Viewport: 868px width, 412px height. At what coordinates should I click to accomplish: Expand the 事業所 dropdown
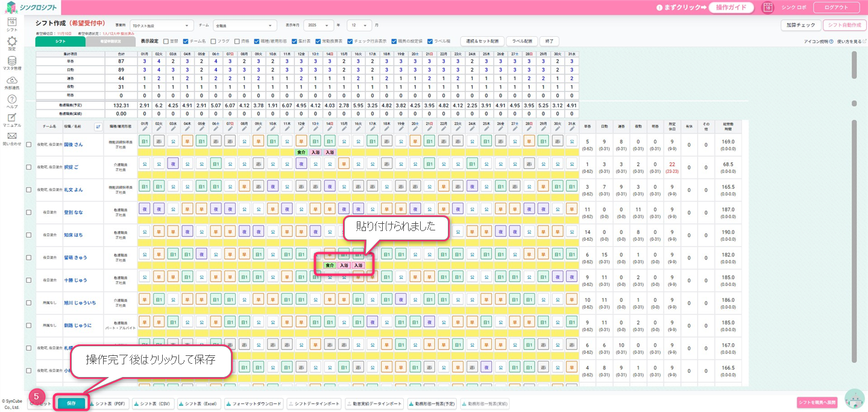pos(161,25)
